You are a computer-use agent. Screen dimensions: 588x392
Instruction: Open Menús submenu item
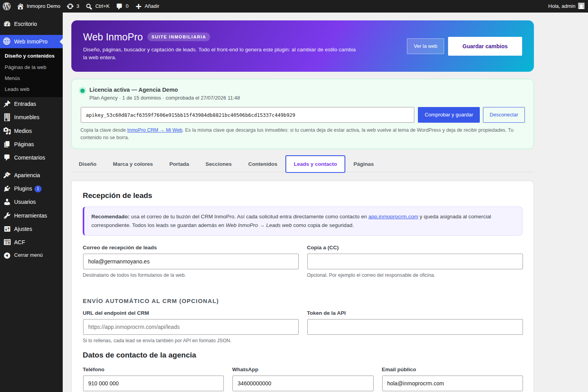12,78
